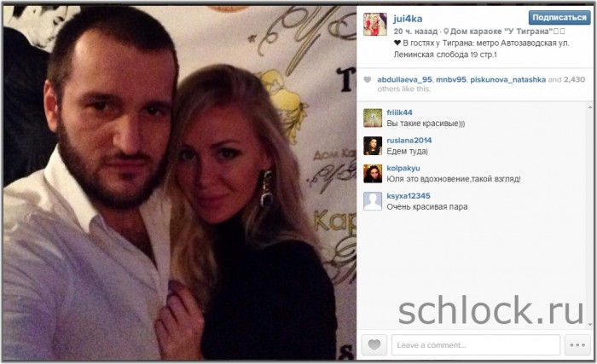This screenshot has height=364, width=597.
Task: Click the location pin icon before Дом караоке
Action: point(446,32)
